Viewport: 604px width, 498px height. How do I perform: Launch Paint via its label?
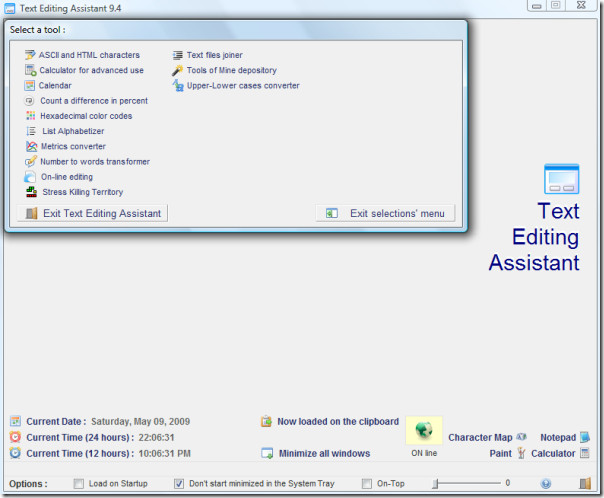501,453
